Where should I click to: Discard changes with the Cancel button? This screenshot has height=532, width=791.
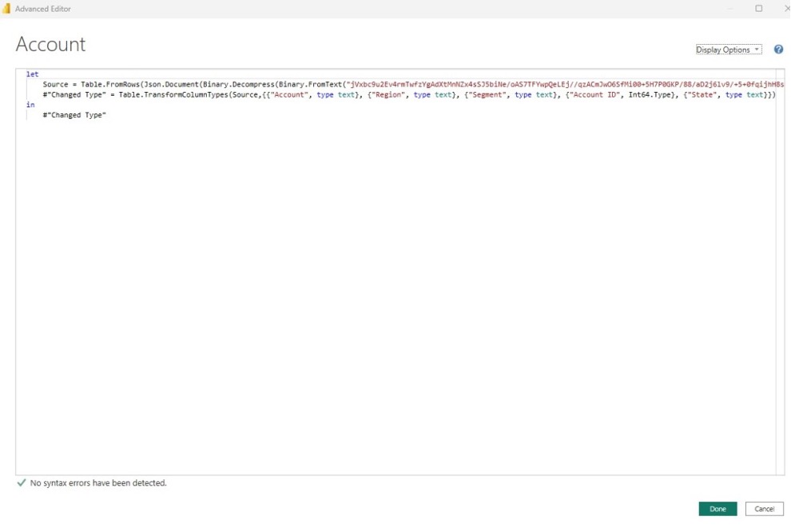coord(765,509)
